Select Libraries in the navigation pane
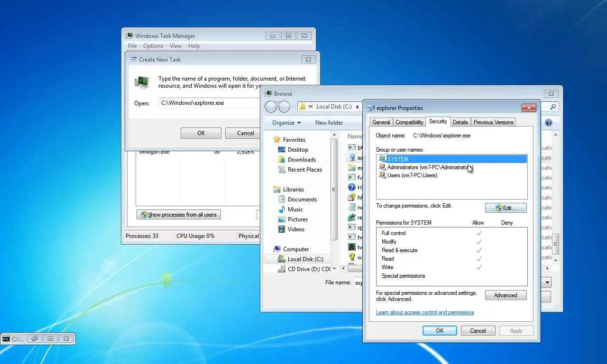The width and height of the screenshot is (607, 364). pyautogui.click(x=294, y=190)
